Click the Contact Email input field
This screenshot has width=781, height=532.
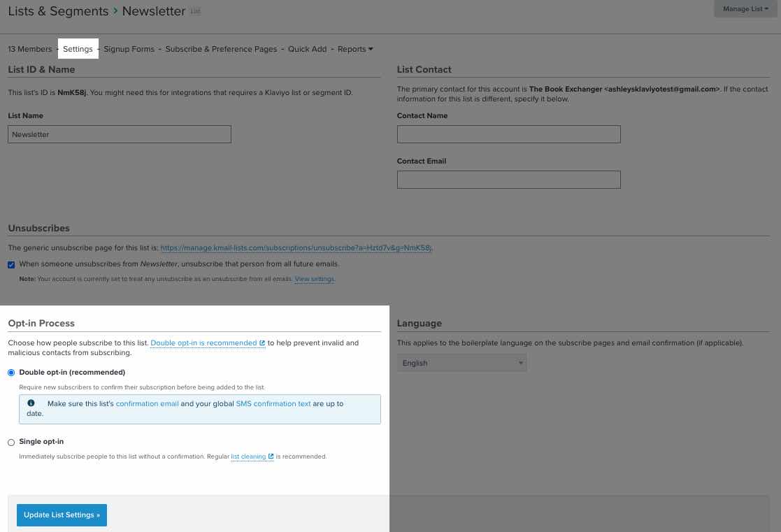click(x=508, y=179)
